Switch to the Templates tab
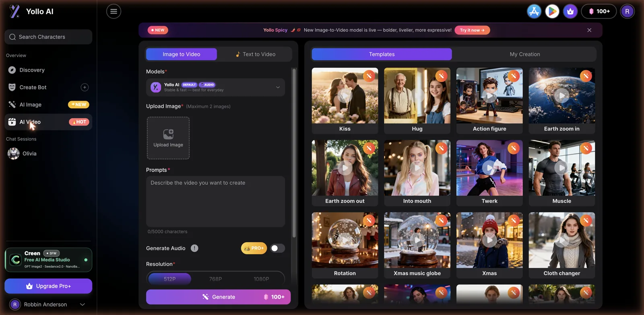This screenshot has width=644, height=315. [382, 54]
